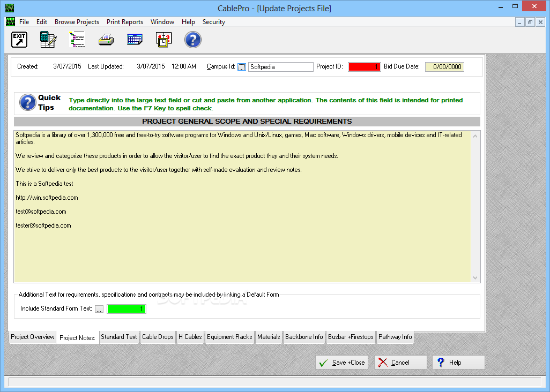
Task: Open the Materials tab
Action: 269,337
